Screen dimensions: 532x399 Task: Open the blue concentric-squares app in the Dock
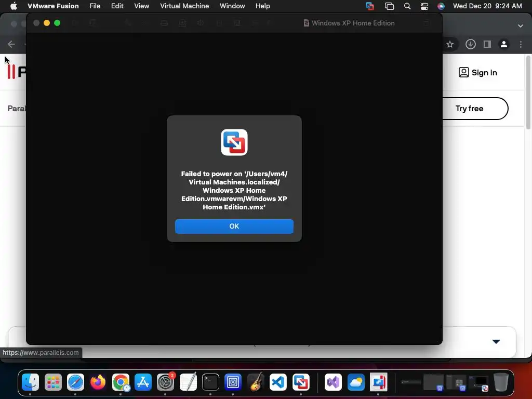coord(233,382)
